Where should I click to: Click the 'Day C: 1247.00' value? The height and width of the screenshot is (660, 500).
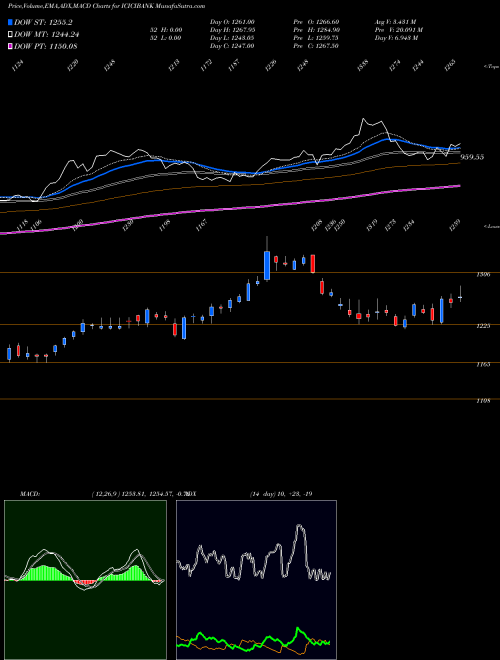[232, 46]
